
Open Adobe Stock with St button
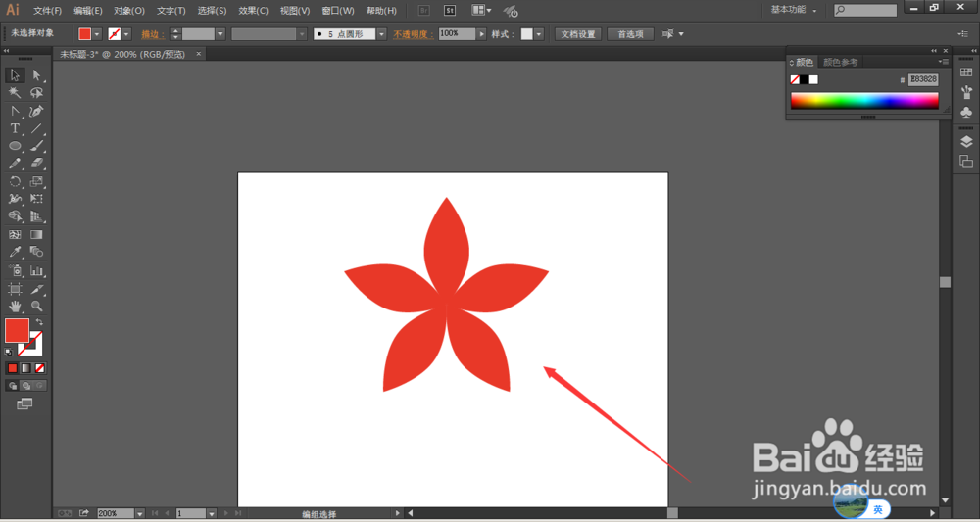click(450, 10)
